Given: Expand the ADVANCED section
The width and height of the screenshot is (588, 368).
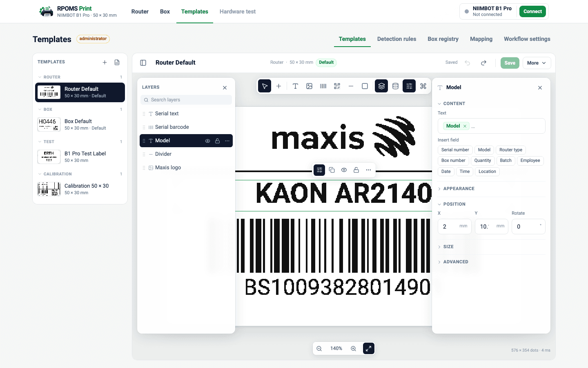Looking at the screenshot, I should click(x=453, y=262).
